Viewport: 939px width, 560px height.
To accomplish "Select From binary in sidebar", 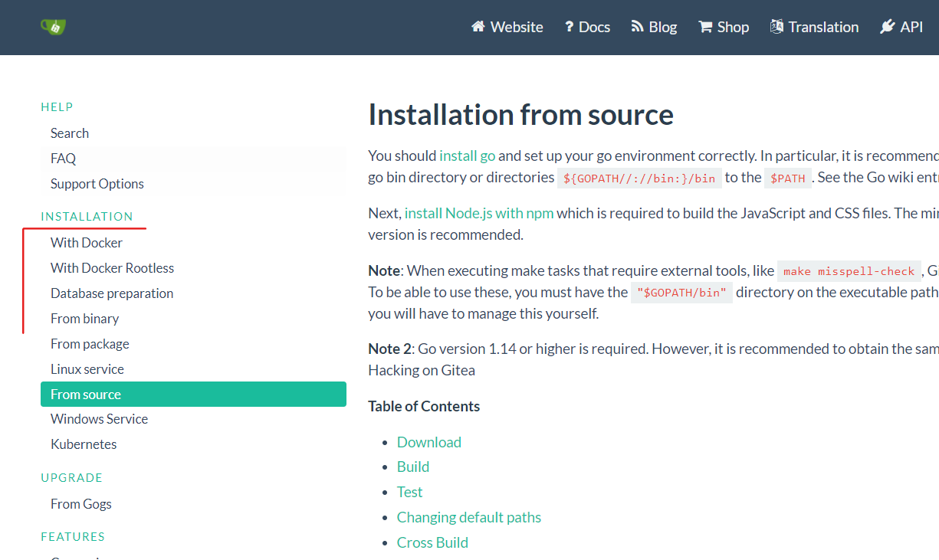I will tap(84, 319).
